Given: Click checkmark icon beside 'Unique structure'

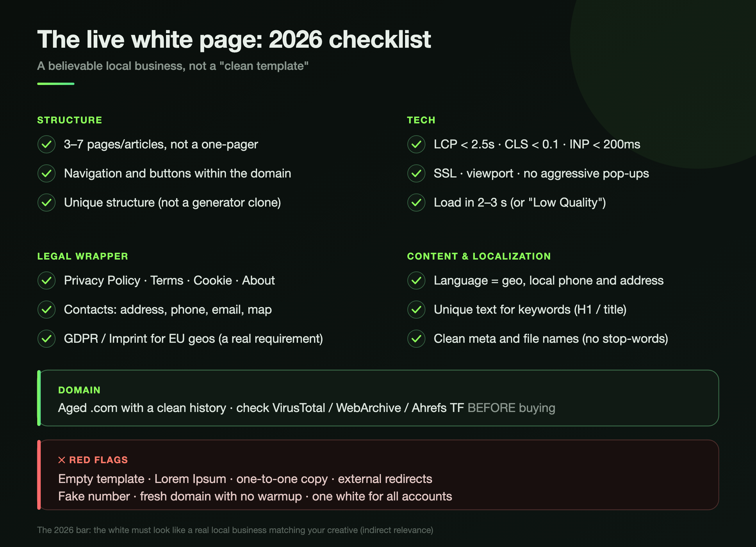Looking at the screenshot, I should click(46, 203).
